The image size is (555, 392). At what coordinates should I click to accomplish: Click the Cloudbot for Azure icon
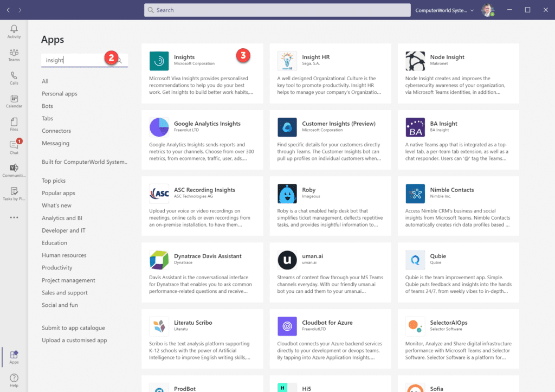tap(287, 326)
